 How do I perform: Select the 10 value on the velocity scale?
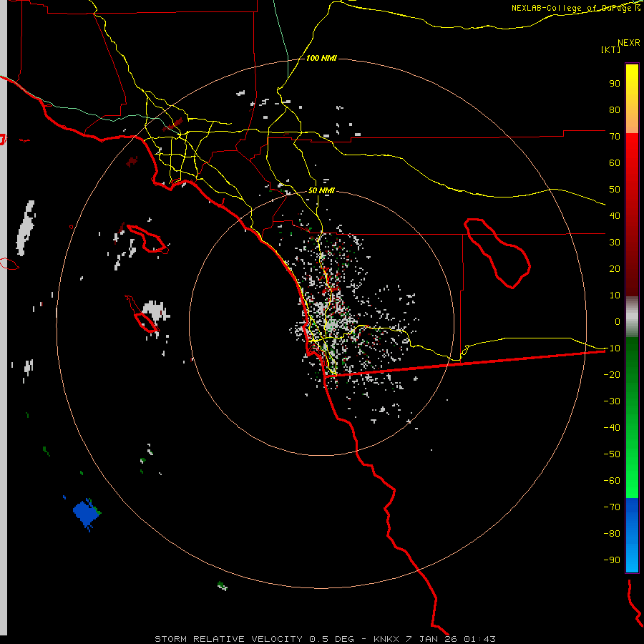pos(615,296)
